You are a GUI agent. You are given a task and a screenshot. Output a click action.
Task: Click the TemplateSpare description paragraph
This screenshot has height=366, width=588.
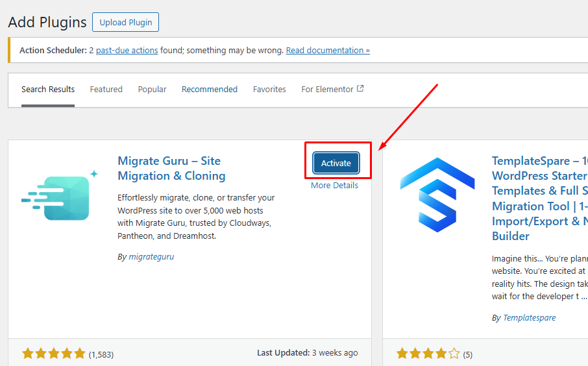tap(539, 278)
